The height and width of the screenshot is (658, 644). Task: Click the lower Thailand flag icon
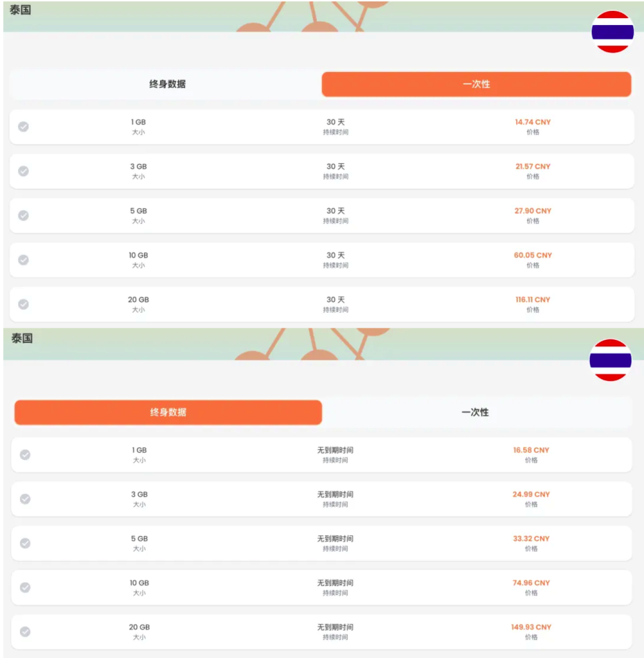point(611,360)
